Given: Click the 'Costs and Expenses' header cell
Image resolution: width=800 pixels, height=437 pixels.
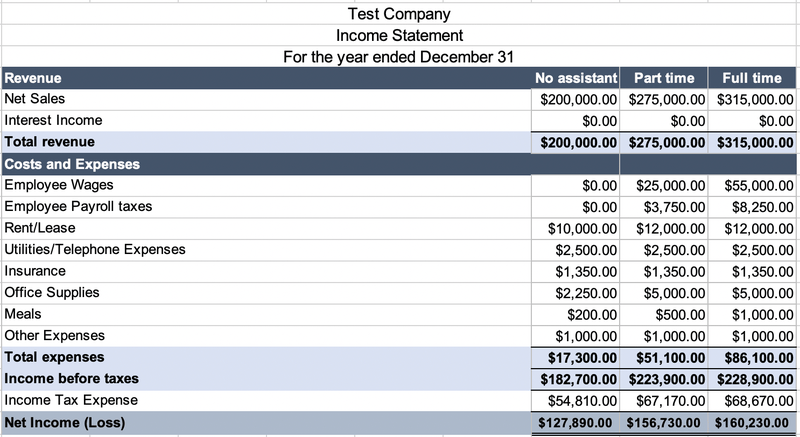Looking at the screenshot, I should 266,164.
